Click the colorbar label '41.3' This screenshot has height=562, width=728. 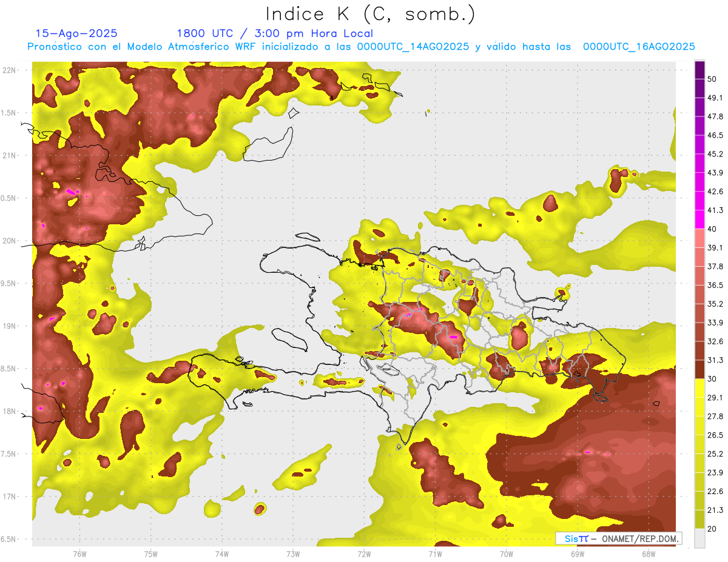[715, 210]
